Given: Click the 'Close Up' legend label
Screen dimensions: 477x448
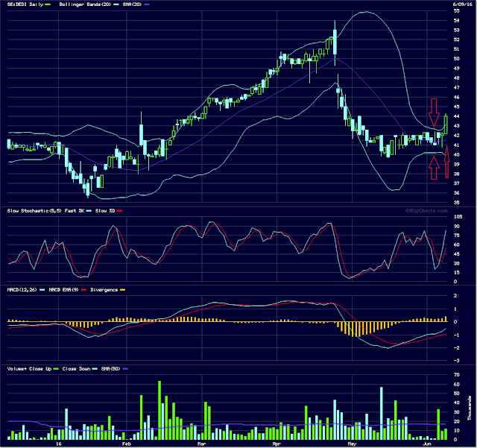Looking at the screenshot, I should coord(40,369).
